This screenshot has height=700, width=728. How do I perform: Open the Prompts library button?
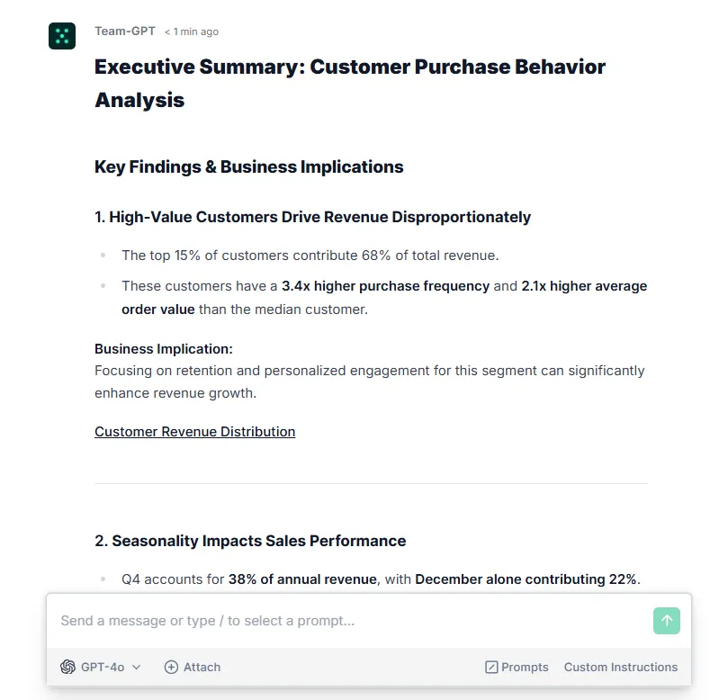517,667
